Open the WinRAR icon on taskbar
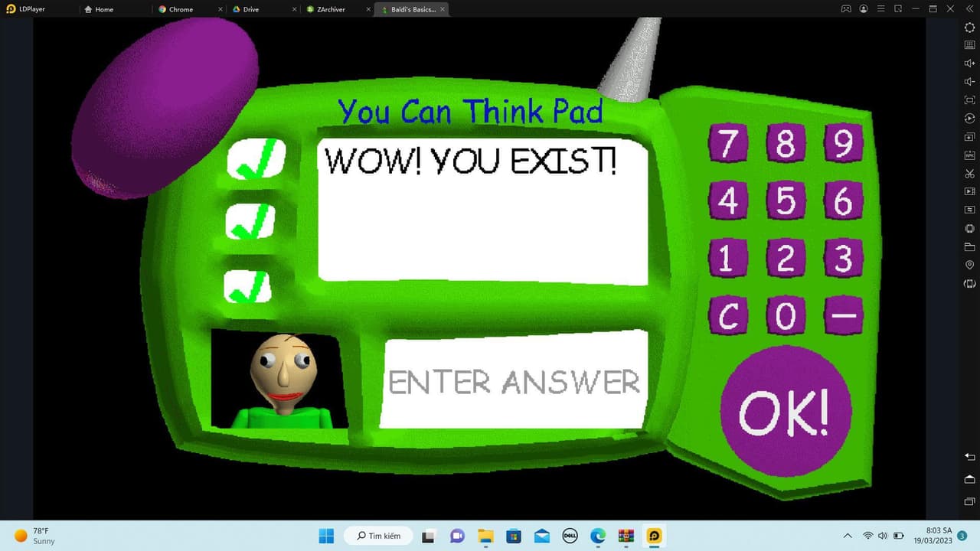980x551 pixels. [x=626, y=536]
